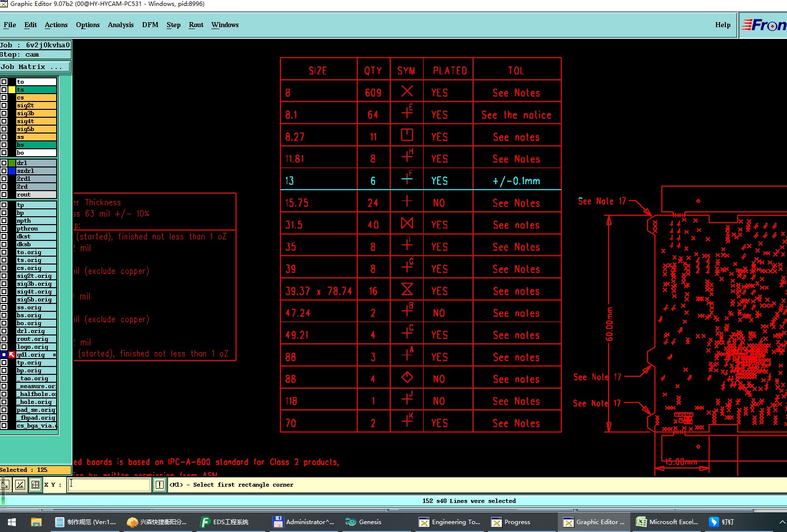Toggle the checkbox for layer sig2t

[x=4, y=105]
